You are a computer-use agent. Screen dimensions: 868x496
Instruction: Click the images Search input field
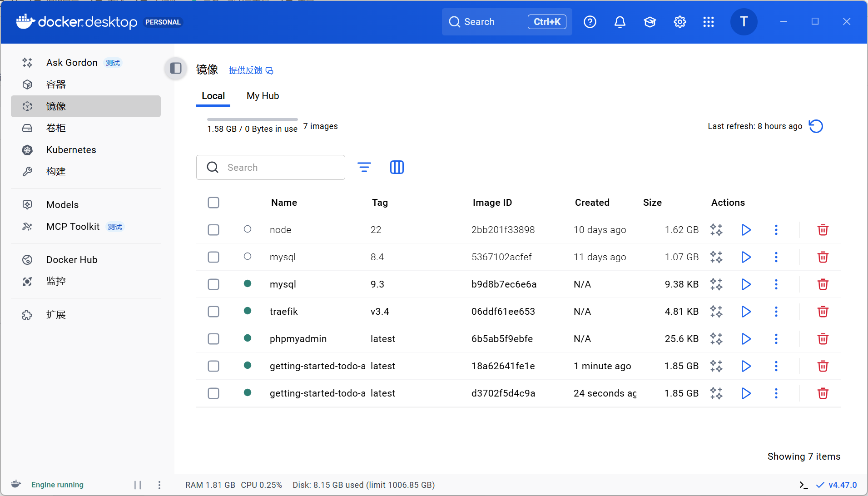[271, 167]
